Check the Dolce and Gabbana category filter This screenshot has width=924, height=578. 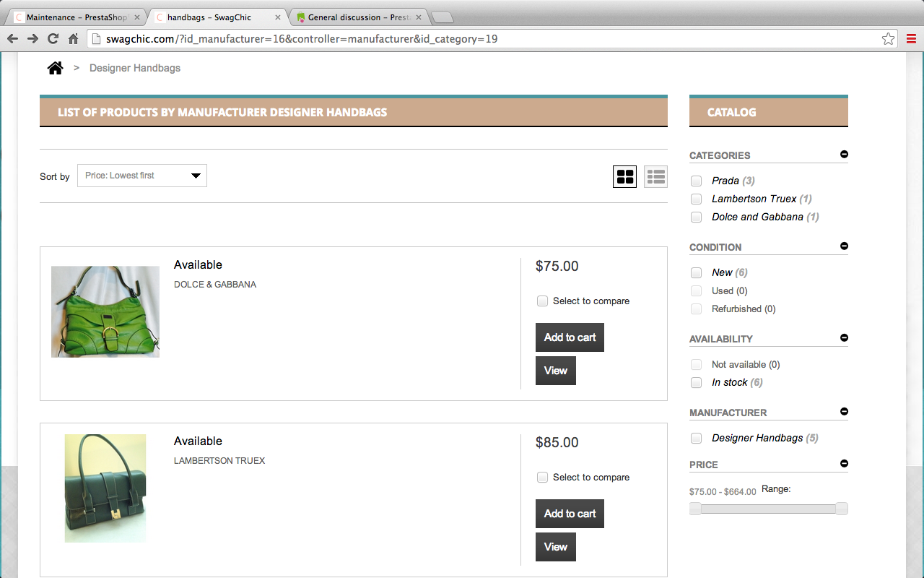click(x=697, y=217)
